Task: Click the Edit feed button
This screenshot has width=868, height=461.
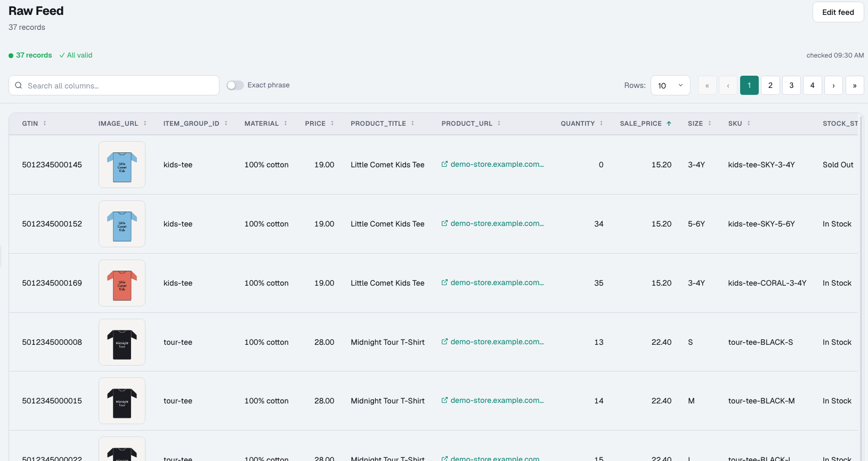Action: 838,12
